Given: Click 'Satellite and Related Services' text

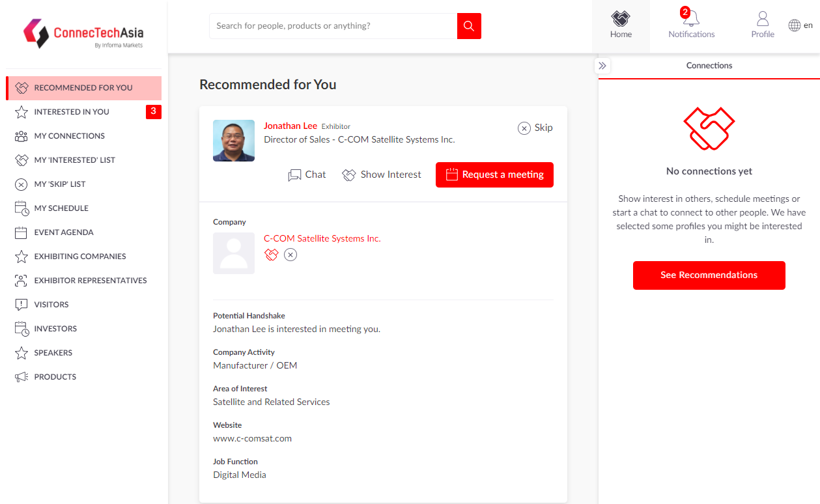Looking at the screenshot, I should [x=272, y=402].
